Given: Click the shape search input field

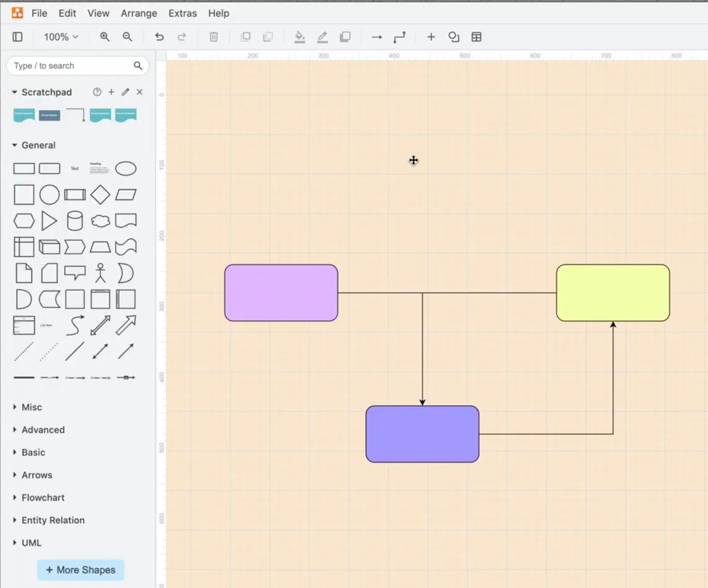Looking at the screenshot, I should [x=72, y=66].
